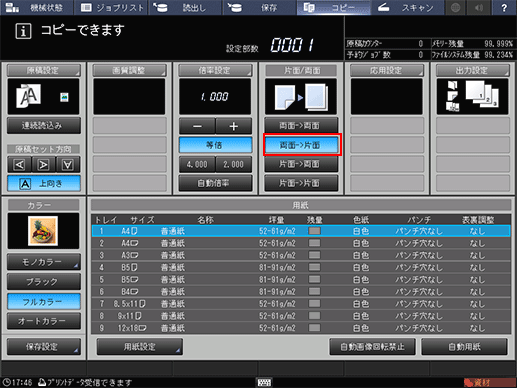The image size is (517, 388).
Task: Open help with the question mark icon
Action: 504,7
